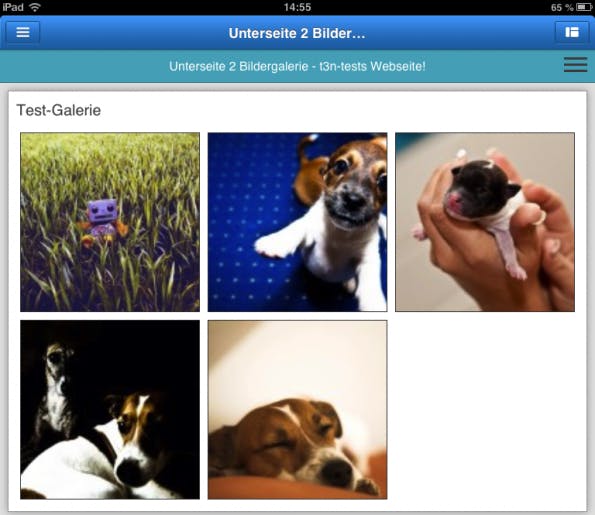Tap the Wi-Fi icon in status bar
This screenshot has width=595, height=515.
coord(35,7)
